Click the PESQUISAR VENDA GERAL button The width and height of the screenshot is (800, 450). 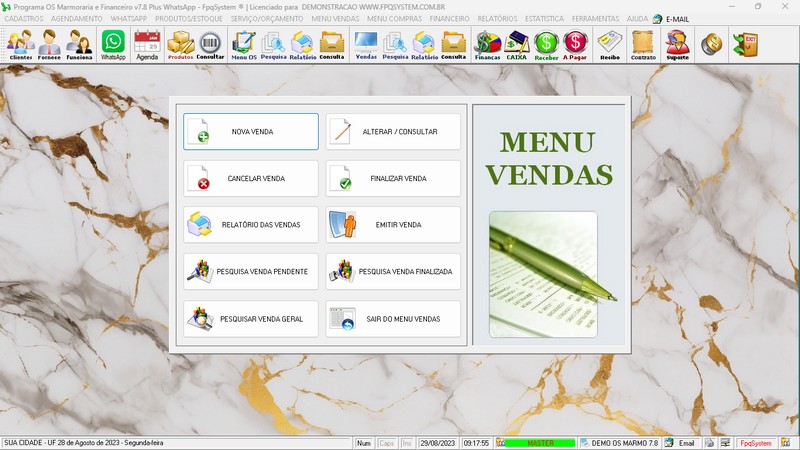251,319
